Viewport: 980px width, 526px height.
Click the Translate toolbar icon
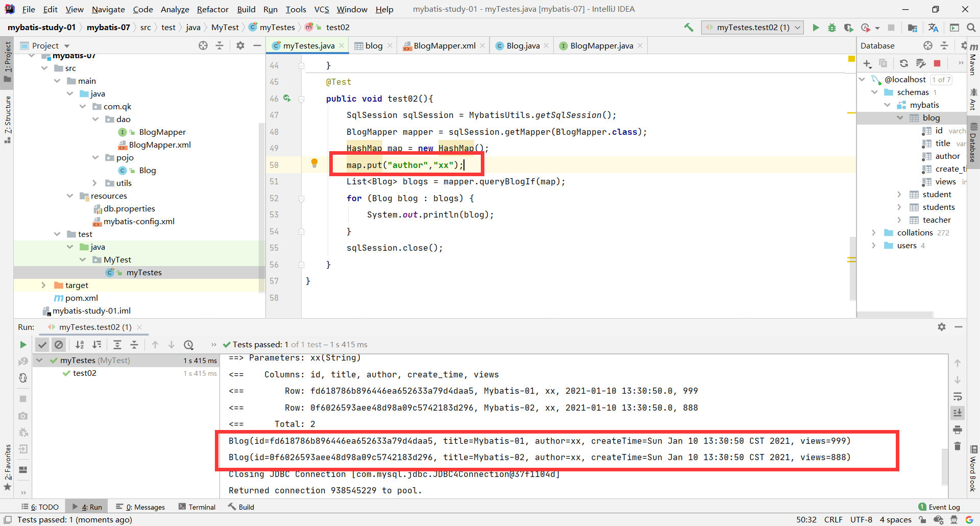933,27
